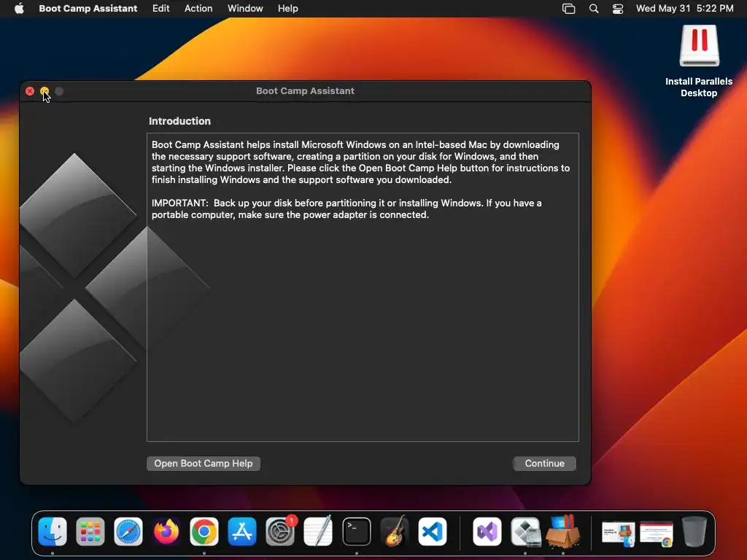This screenshot has height=560, width=747.
Task: Close the Boot Camp Assistant window
Action: [x=30, y=91]
